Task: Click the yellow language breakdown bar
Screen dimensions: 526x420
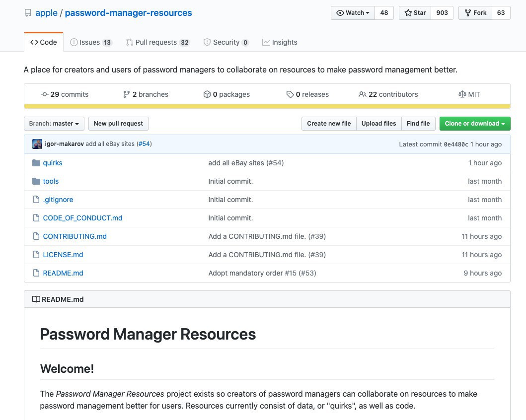Action: (x=267, y=106)
